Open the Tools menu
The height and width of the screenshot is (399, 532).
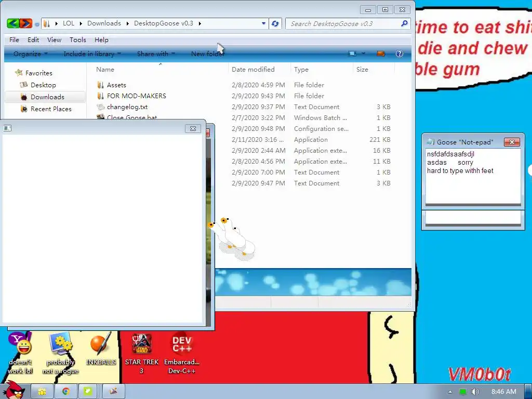78,39
